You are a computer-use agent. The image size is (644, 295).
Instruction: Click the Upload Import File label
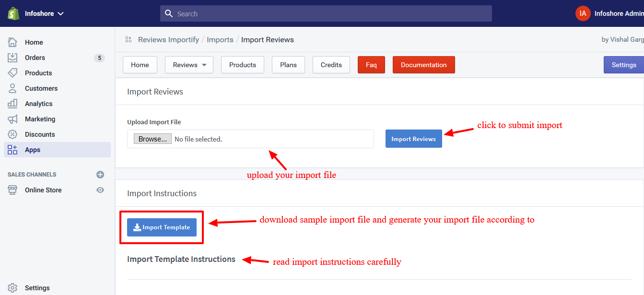154,122
